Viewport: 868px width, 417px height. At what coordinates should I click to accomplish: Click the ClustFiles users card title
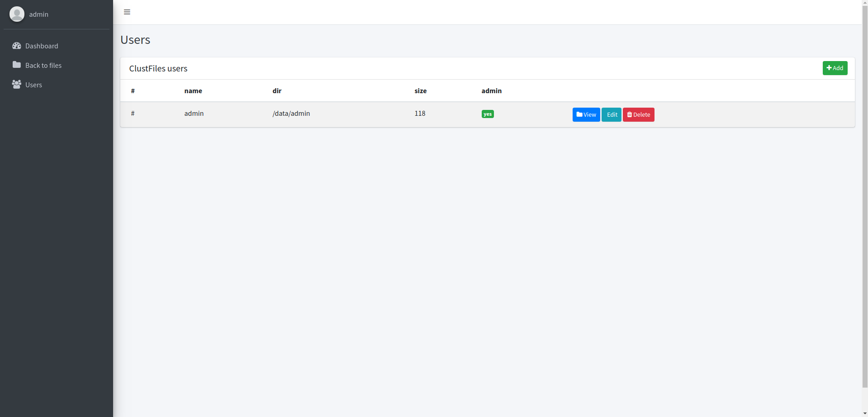[158, 68]
